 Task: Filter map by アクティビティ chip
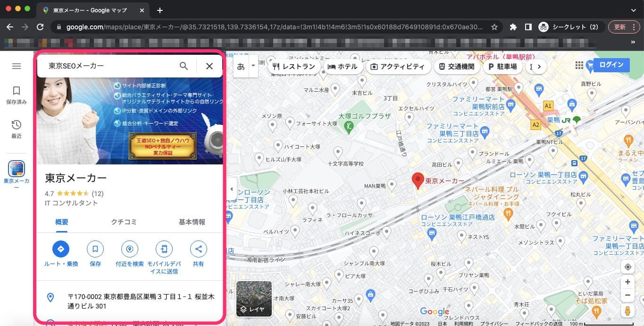(x=398, y=67)
